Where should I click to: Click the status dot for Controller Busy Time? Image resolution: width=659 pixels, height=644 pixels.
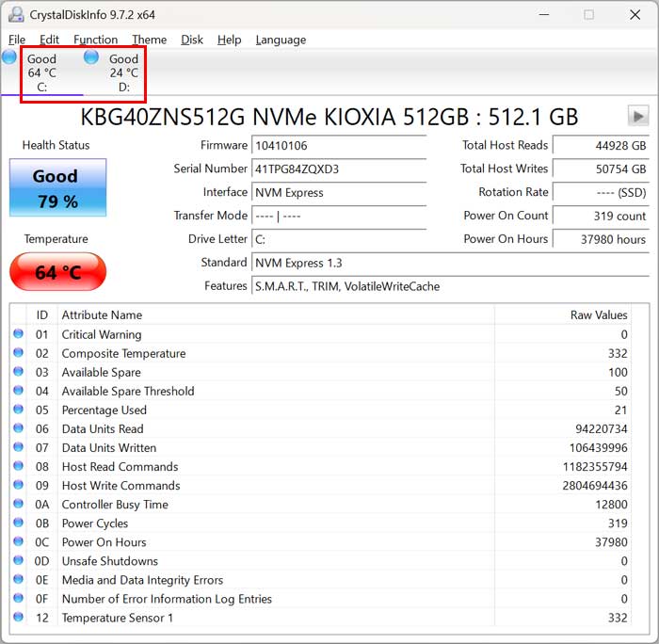(18, 504)
